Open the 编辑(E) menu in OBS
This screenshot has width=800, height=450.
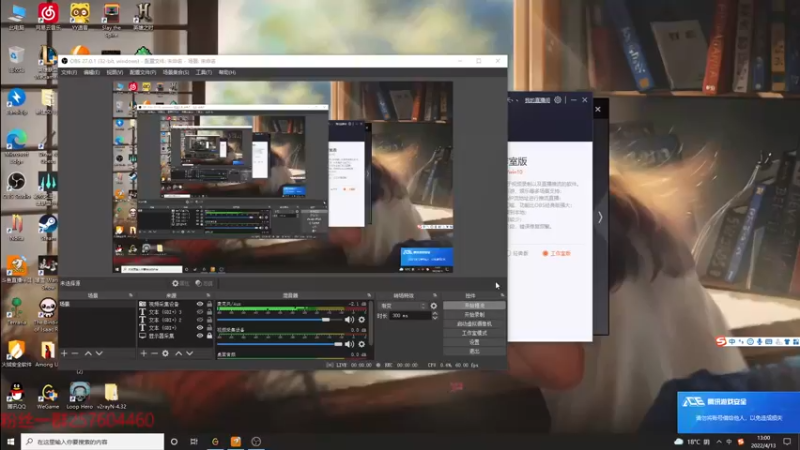(91, 72)
